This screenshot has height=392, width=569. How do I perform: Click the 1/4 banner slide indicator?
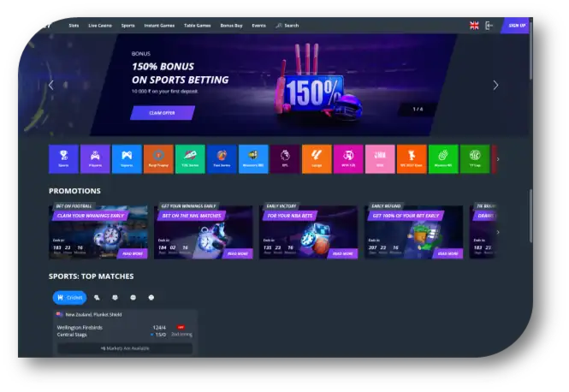click(418, 109)
